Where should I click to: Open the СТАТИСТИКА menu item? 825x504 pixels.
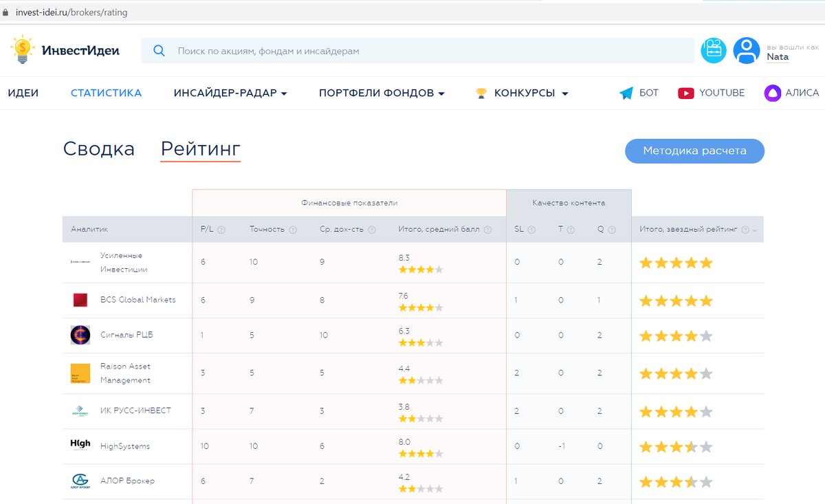[x=106, y=93]
